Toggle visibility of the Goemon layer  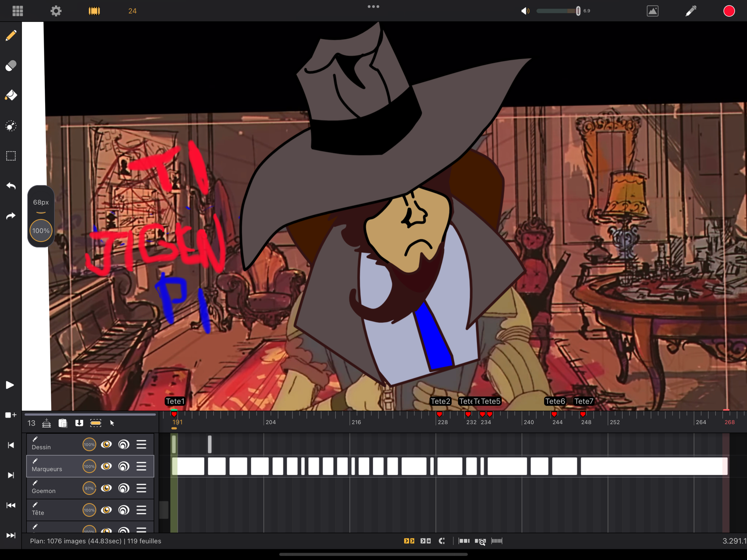(x=106, y=488)
